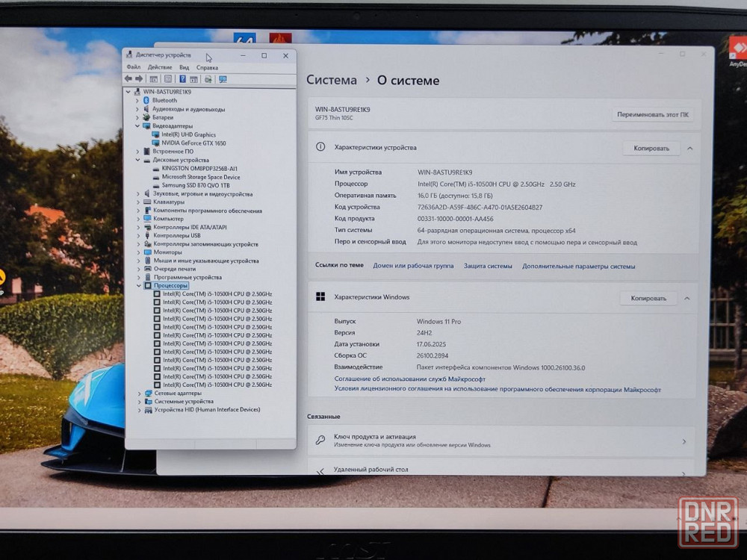
Task: Open the Действие menu
Action: pyautogui.click(x=160, y=67)
